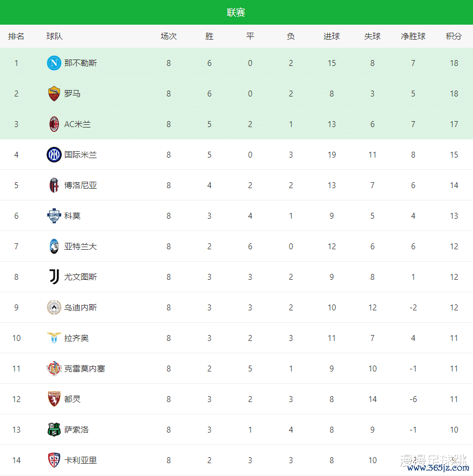Image resolution: width=473 pixels, height=476 pixels.
Task: Click the Juventus logo icon
Action: tap(54, 277)
